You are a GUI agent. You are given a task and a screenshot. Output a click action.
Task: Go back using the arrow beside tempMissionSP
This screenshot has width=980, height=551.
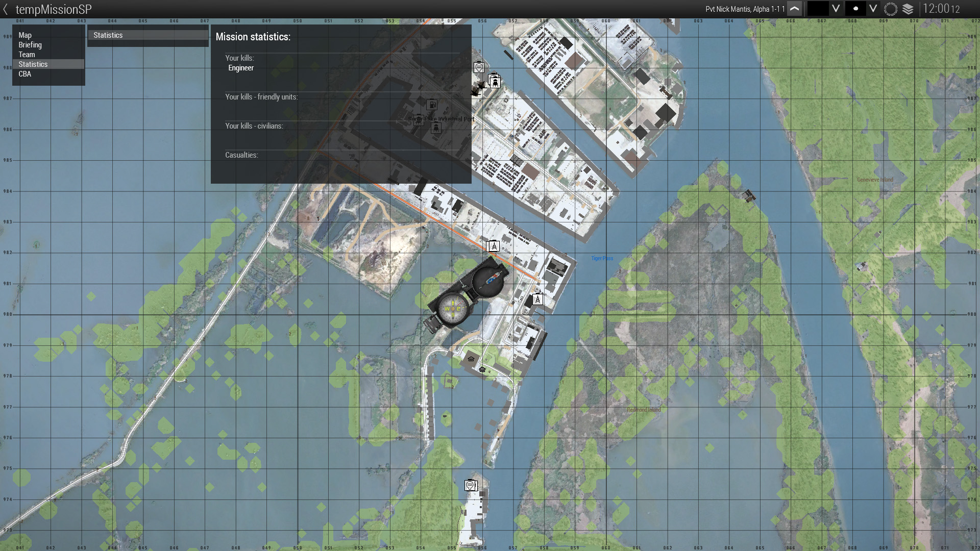[x=6, y=9]
